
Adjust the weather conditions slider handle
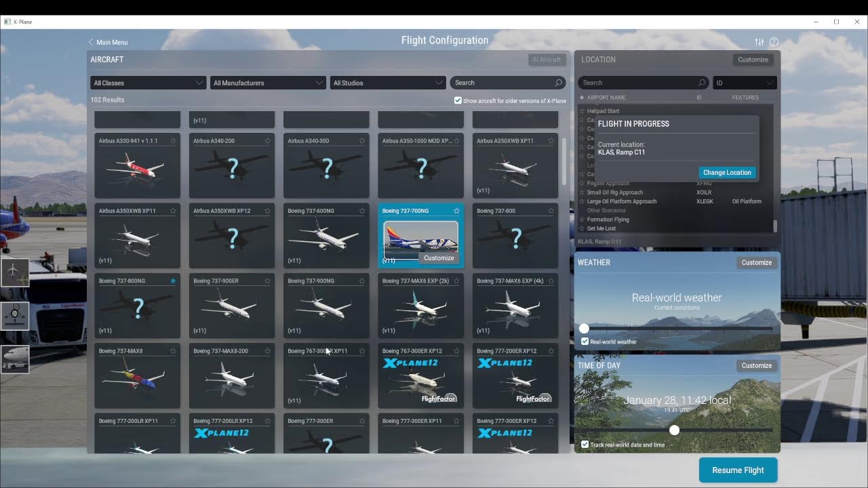584,328
